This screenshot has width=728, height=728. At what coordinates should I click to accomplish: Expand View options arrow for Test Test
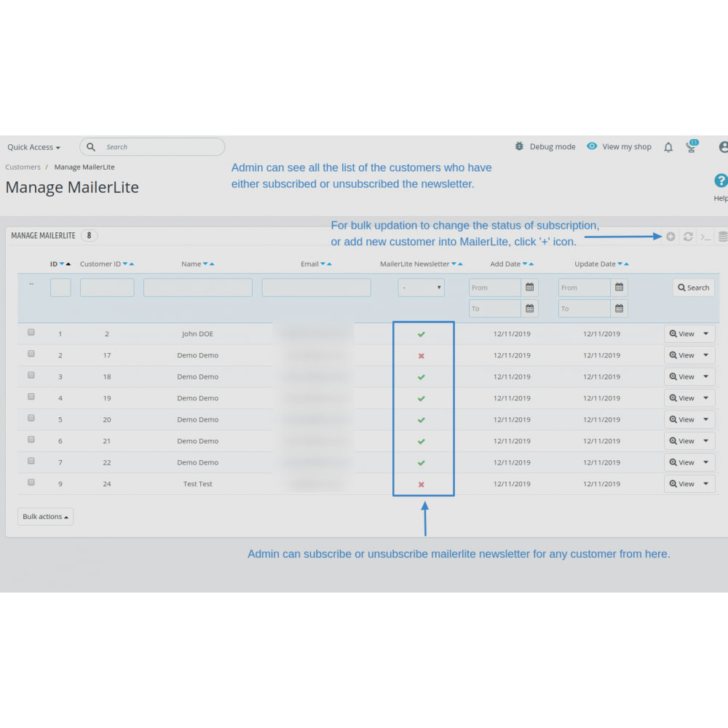(705, 484)
